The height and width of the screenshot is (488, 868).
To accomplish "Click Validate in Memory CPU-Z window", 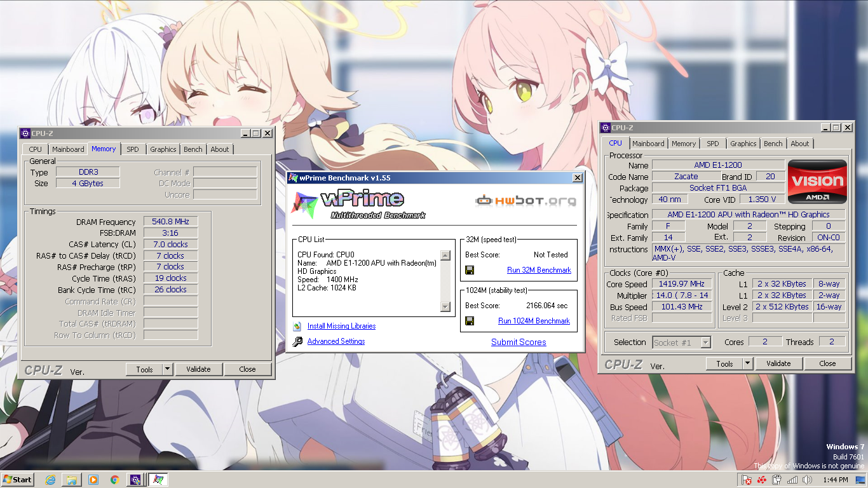I will click(198, 369).
